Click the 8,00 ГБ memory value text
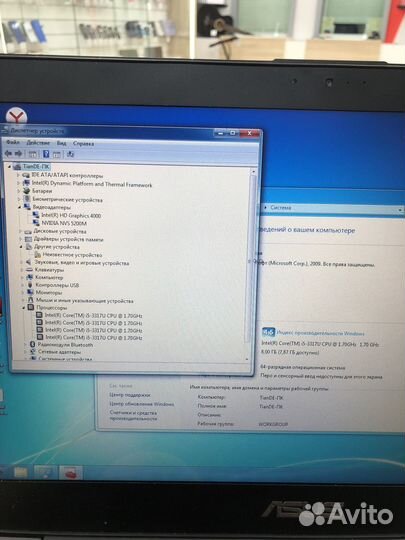 pos(290,352)
